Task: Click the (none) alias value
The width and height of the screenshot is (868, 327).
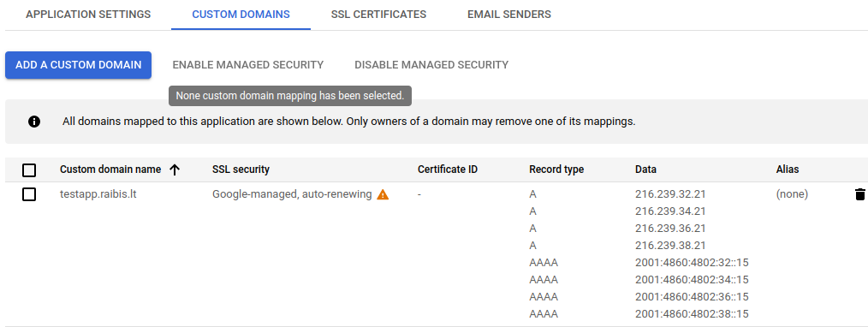Action: click(792, 194)
